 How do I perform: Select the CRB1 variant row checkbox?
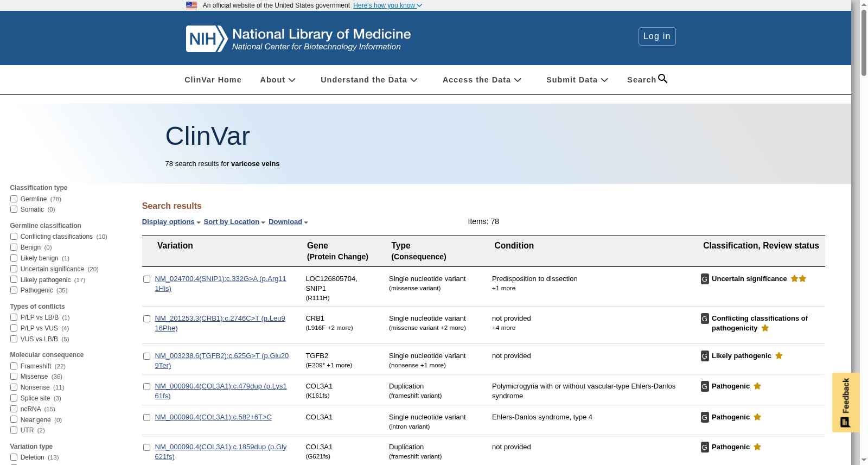click(x=146, y=319)
